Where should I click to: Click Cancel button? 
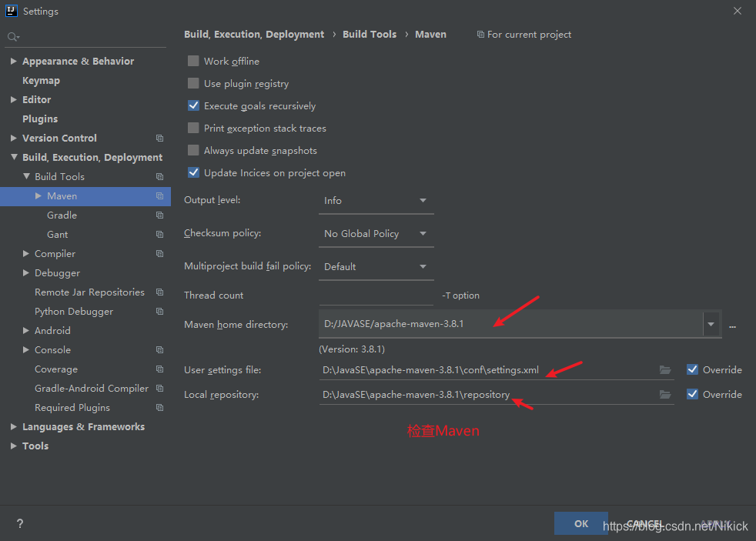[x=644, y=523]
